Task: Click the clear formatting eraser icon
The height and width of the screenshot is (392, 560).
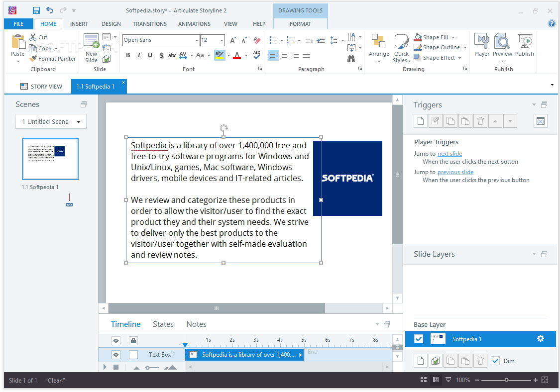Action: (257, 40)
